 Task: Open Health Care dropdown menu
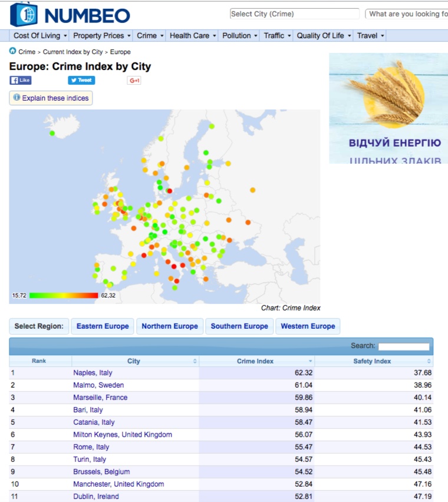(193, 35)
